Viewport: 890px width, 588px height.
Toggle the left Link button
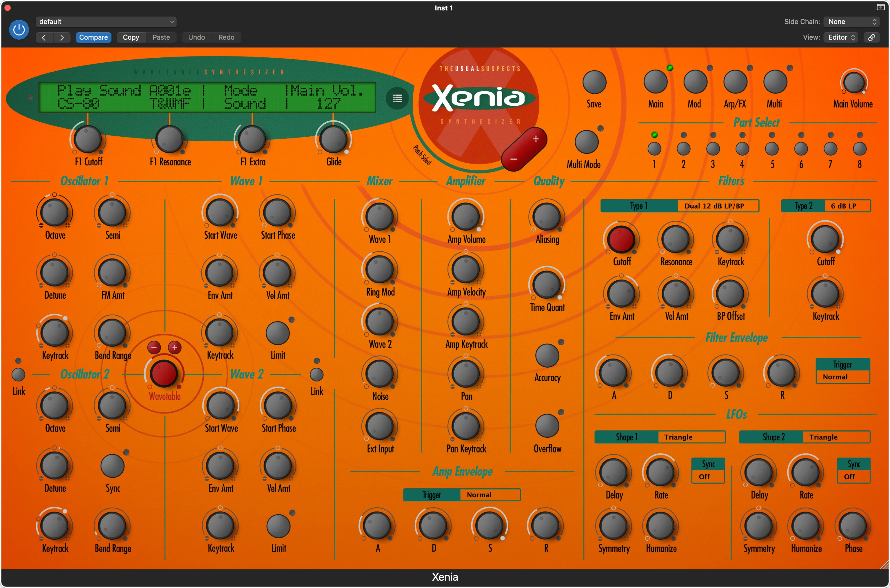pos(18,375)
